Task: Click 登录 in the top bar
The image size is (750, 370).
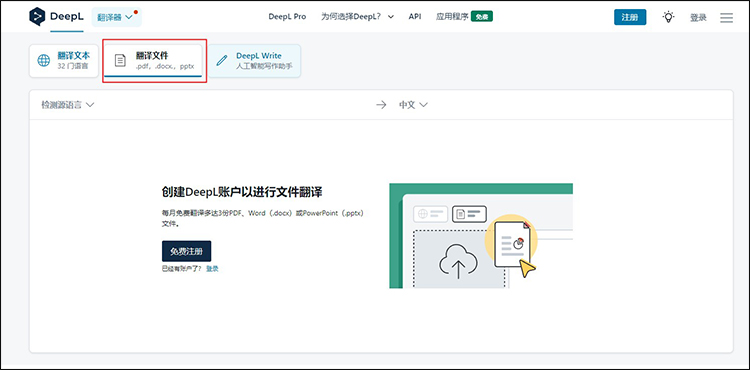Action: (x=698, y=18)
